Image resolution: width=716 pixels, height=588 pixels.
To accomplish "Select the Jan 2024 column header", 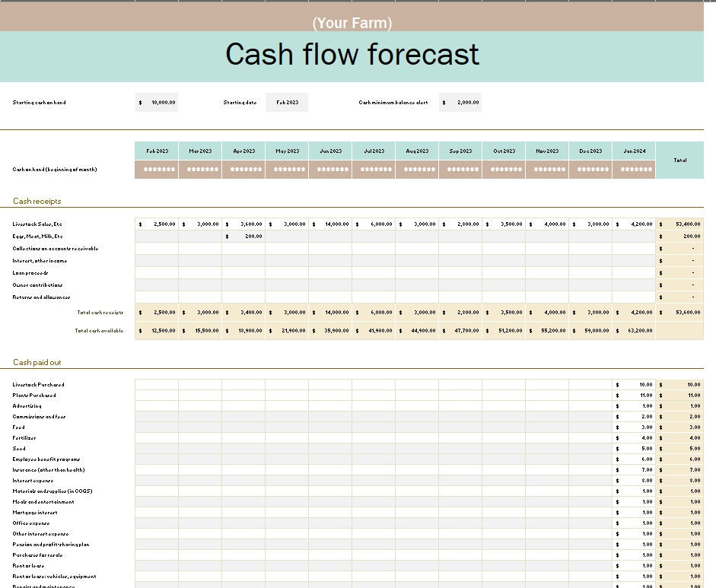I will pyautogui.click(x=633, y=151).
